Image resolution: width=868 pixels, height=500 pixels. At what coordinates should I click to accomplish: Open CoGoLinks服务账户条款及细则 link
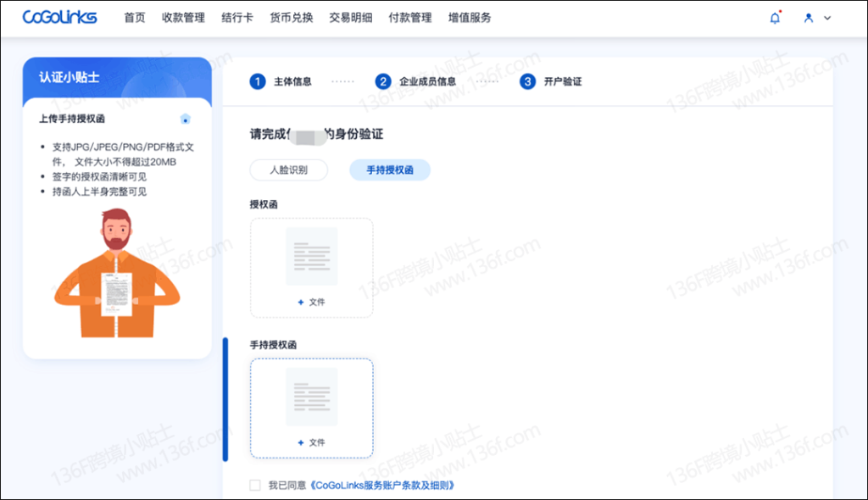pos(382,485)
